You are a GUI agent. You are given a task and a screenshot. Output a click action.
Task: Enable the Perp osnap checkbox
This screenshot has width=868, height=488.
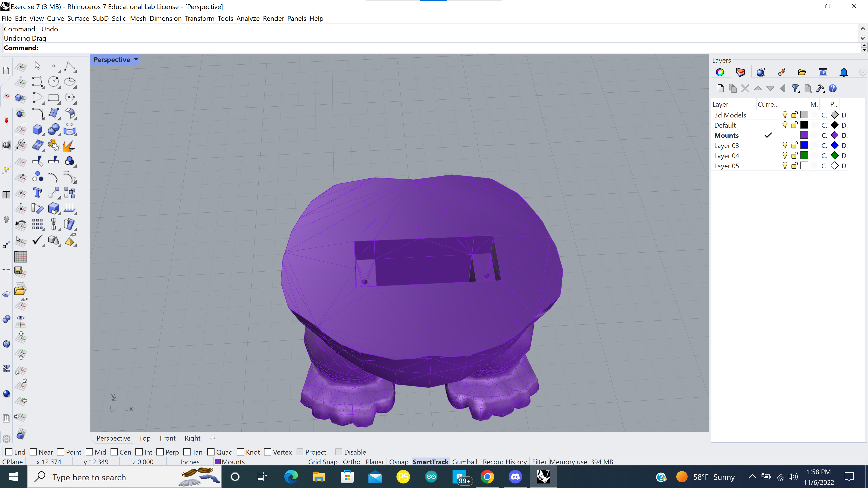(x=160, y=452)
